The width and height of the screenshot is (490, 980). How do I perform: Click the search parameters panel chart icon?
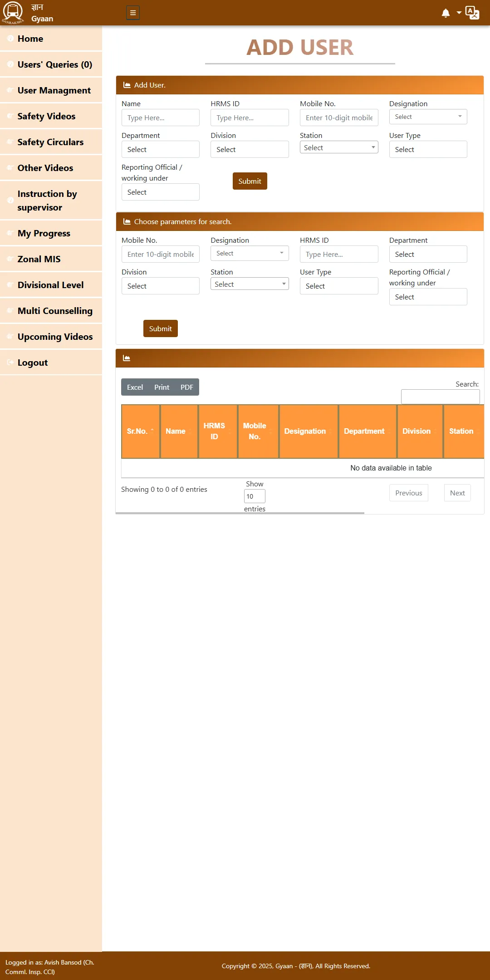pyautogui.click(x=127, y=221)
